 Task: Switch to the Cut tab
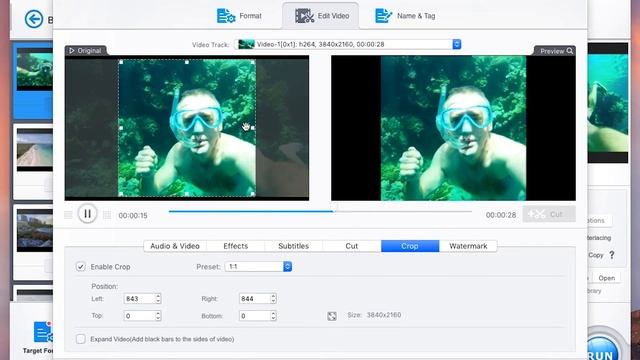[x=351, y=246]
